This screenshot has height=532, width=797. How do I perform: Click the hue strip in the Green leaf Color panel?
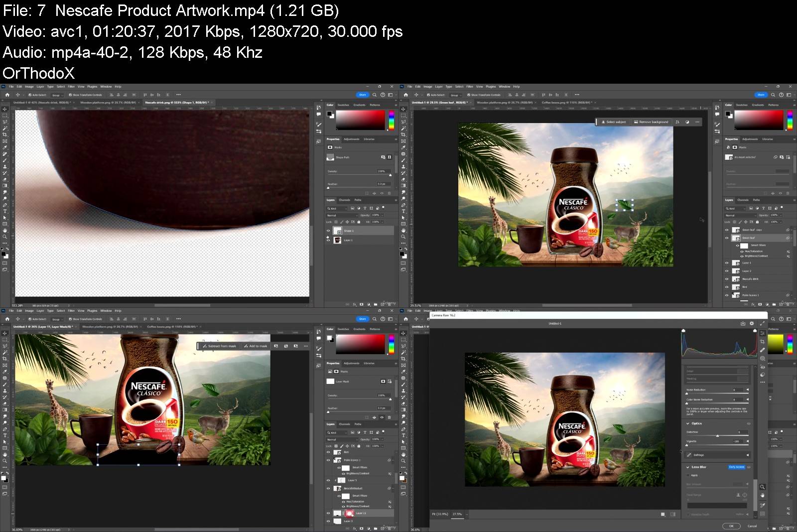(x=790, y=121)
